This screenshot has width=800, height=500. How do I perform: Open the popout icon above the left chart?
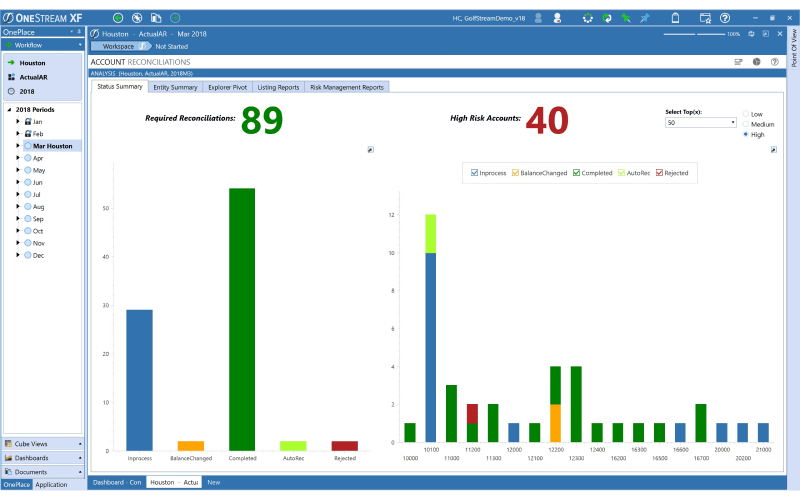click(x=370, y=150)
